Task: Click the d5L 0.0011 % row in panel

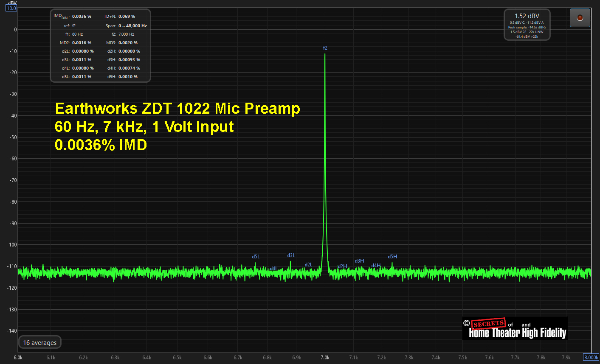Action: (x=76, y=76)
